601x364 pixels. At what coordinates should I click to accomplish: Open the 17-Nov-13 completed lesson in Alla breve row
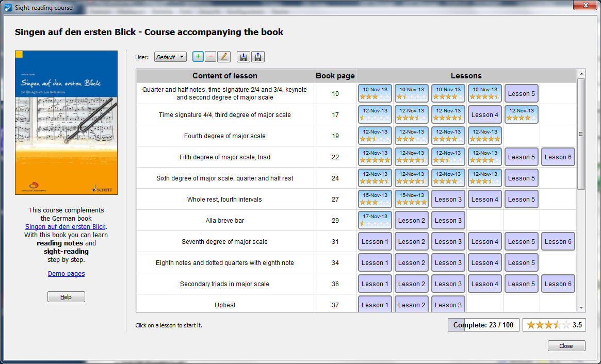(x=375, y=220)
